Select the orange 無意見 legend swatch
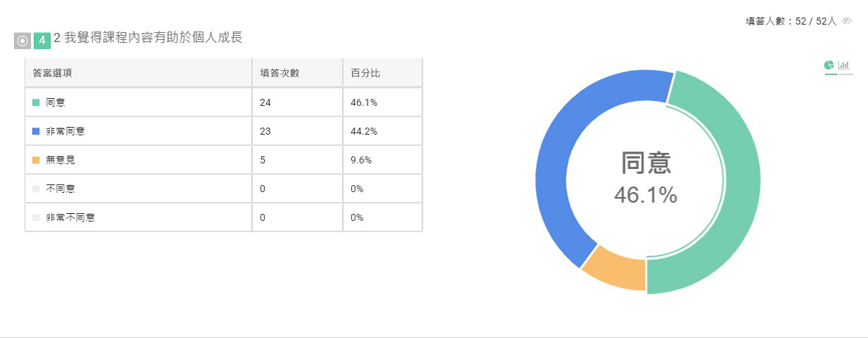Viewport: 868px width, 338px height. click(36, 160)
